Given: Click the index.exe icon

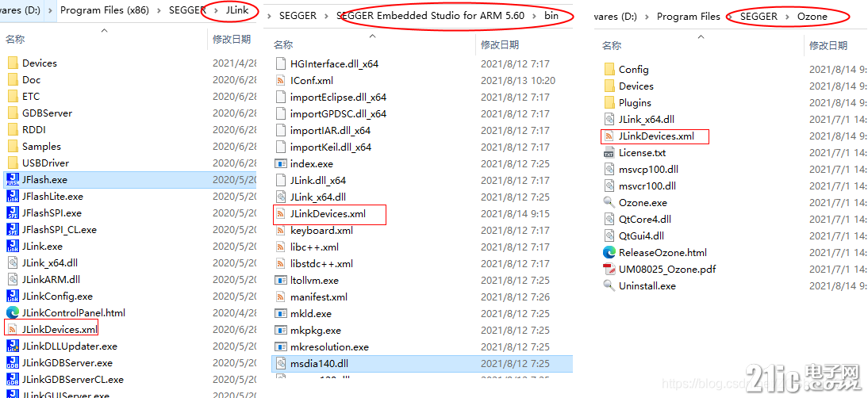Looking at the screenshot, I should (281, 163).
